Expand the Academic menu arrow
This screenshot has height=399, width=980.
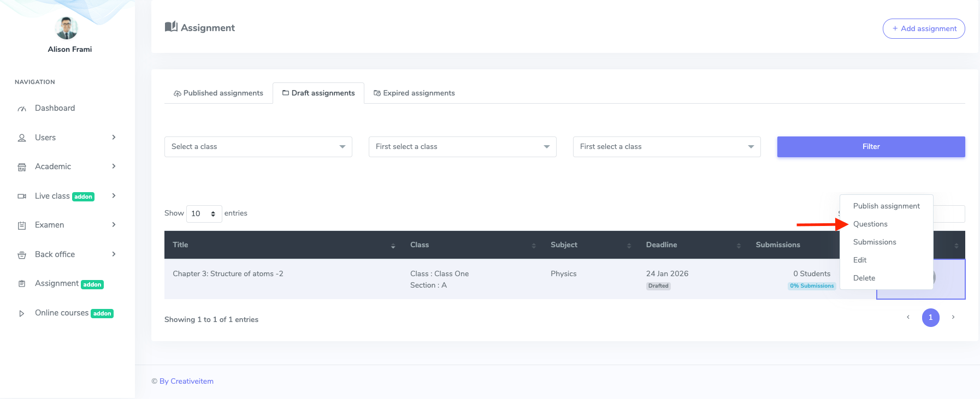click(x=114, y=166)
